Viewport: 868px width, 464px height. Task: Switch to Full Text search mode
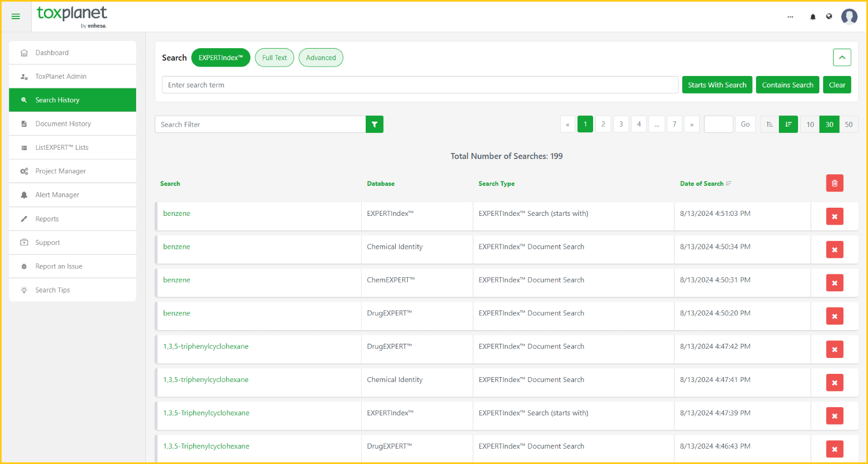(x=274, y=58)
